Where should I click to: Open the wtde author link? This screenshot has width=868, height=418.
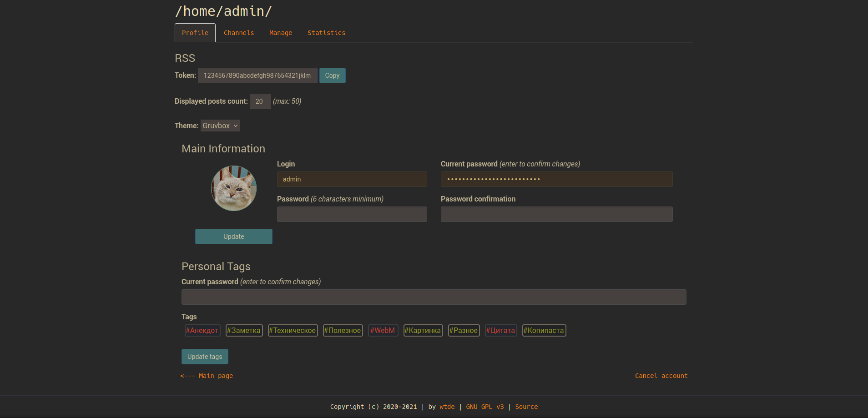click(x=447, y=407)
